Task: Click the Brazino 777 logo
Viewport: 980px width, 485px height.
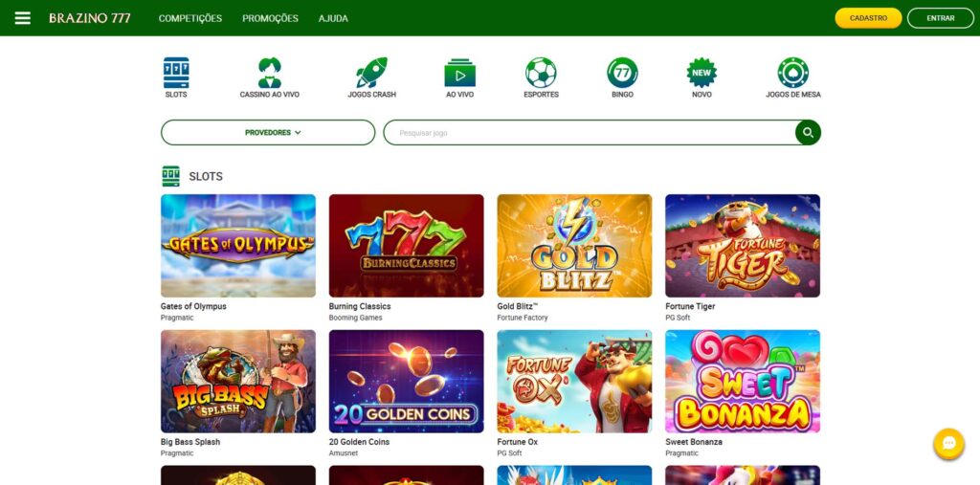Action: coord(90,18)
